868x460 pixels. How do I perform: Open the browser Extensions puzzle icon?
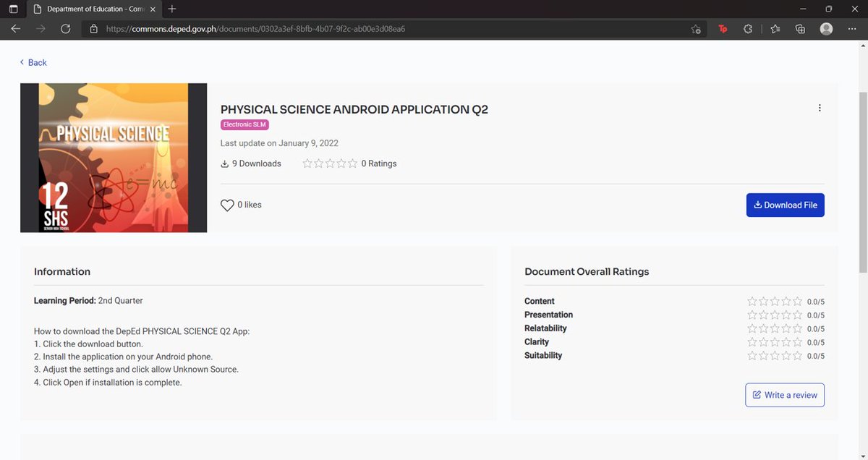[748, 29]
